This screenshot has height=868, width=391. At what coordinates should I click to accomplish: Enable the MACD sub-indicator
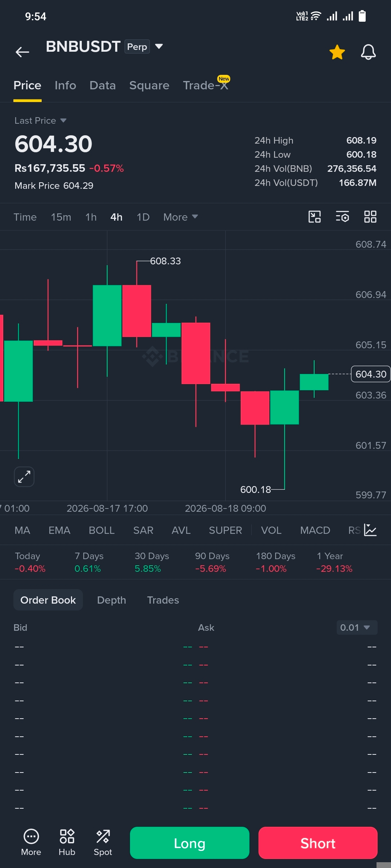315,530
